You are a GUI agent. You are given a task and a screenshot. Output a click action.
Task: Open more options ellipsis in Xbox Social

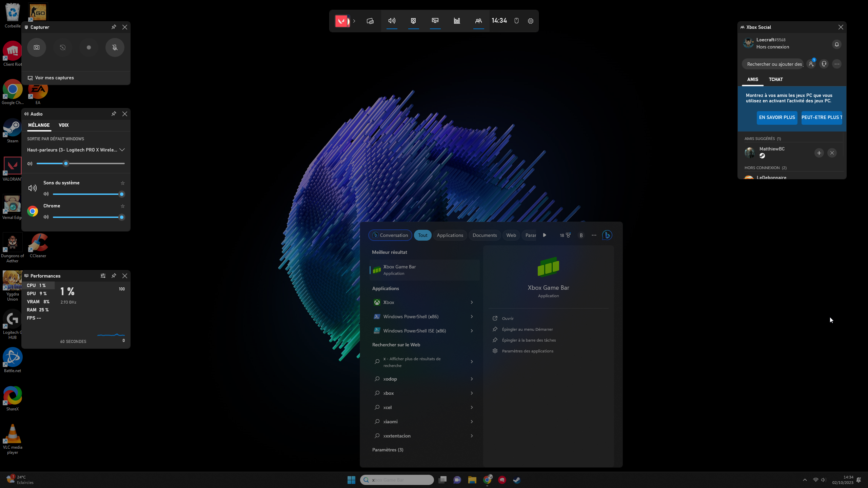(x=837, y=64)
